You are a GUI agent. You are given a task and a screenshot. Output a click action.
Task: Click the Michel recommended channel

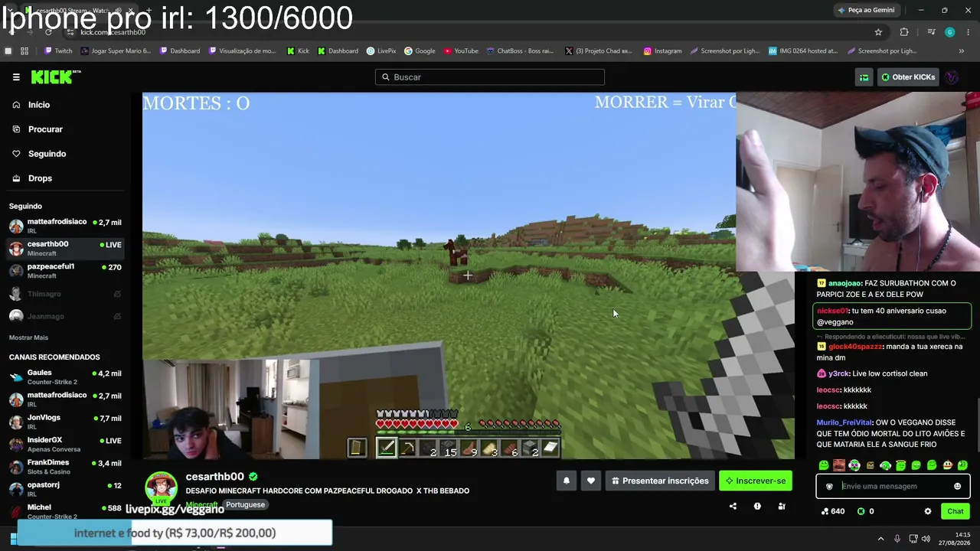coord(65,510)
